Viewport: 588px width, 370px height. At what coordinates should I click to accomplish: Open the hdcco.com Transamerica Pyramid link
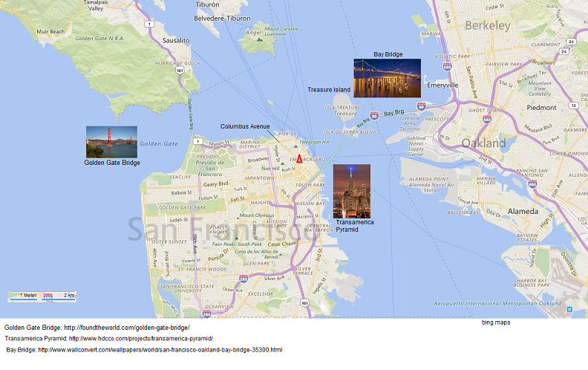pos(141,339)
